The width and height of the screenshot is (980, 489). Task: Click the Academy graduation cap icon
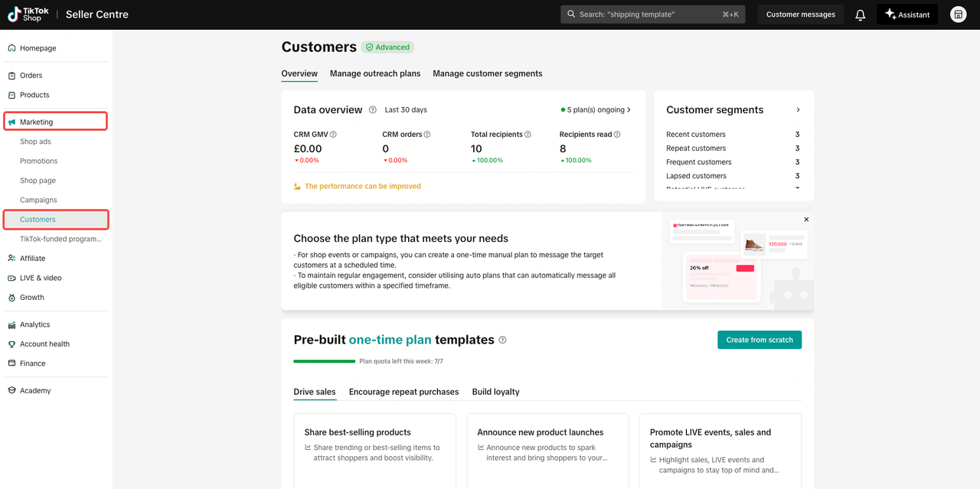tap(11, 390)
